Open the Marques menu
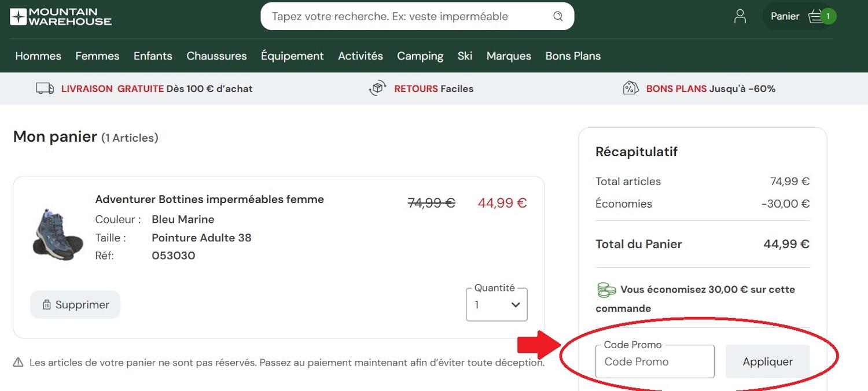 (x=508, y=56)
